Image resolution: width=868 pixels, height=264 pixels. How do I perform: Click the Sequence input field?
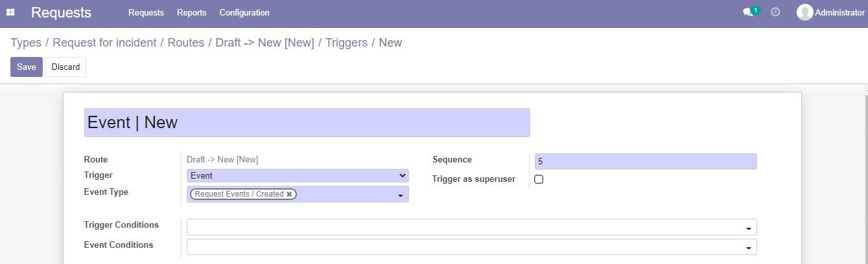[x=646, y=162]
